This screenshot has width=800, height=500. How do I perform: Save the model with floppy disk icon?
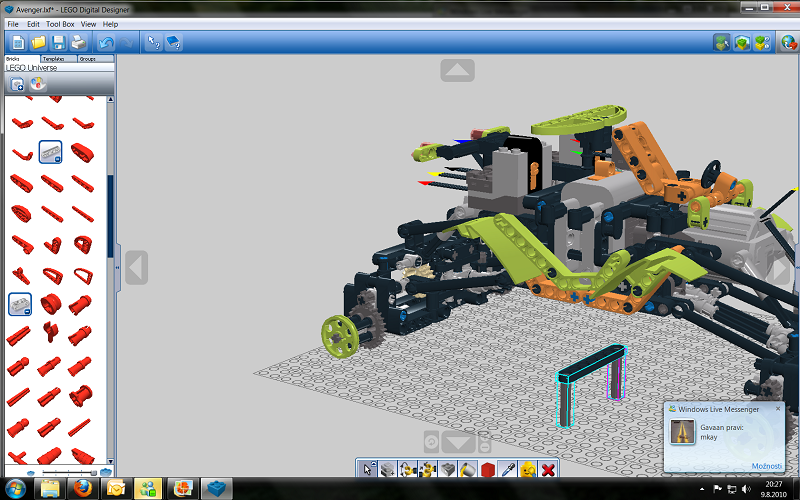pos(58,42)
